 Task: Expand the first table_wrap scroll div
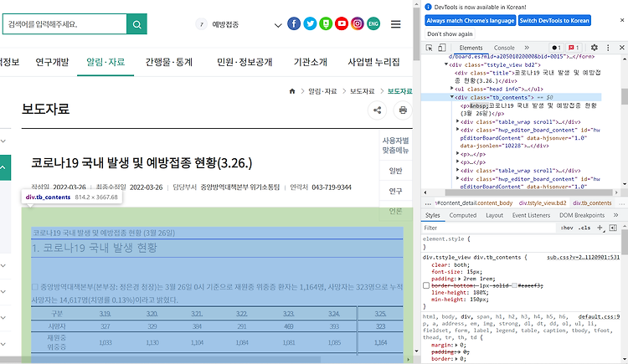457,121
